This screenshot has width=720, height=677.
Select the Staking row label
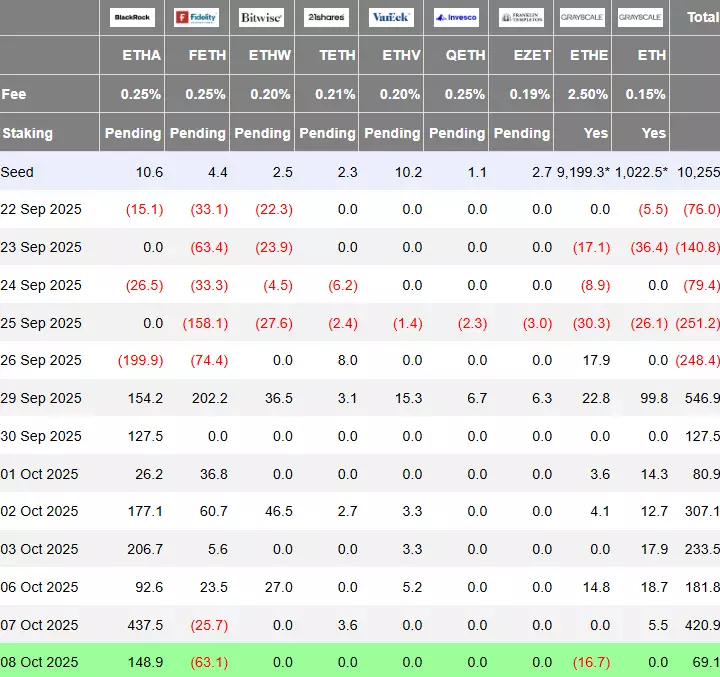point(28,133)
